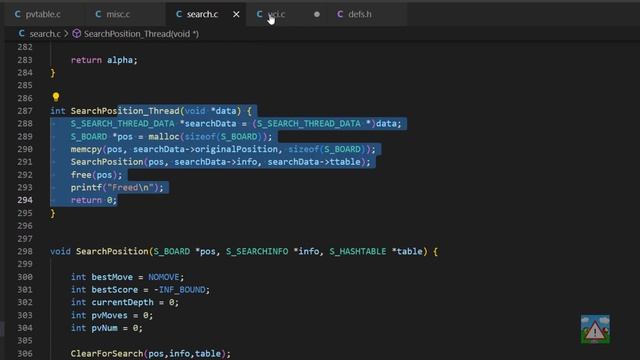Click the C icon on defs.h tab
Screen dimensions: 640x360
[x=340, y=14]
